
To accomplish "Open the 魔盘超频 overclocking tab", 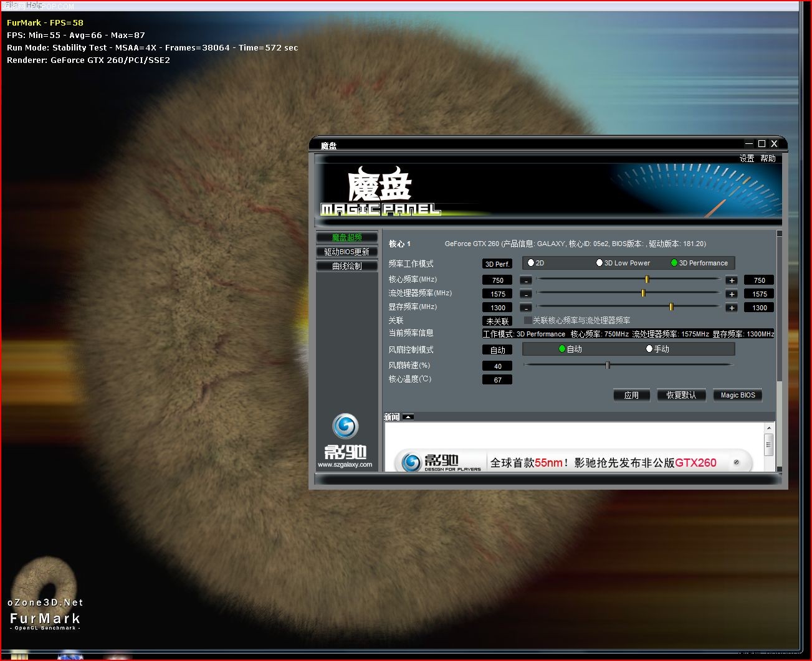I will 346,237.
